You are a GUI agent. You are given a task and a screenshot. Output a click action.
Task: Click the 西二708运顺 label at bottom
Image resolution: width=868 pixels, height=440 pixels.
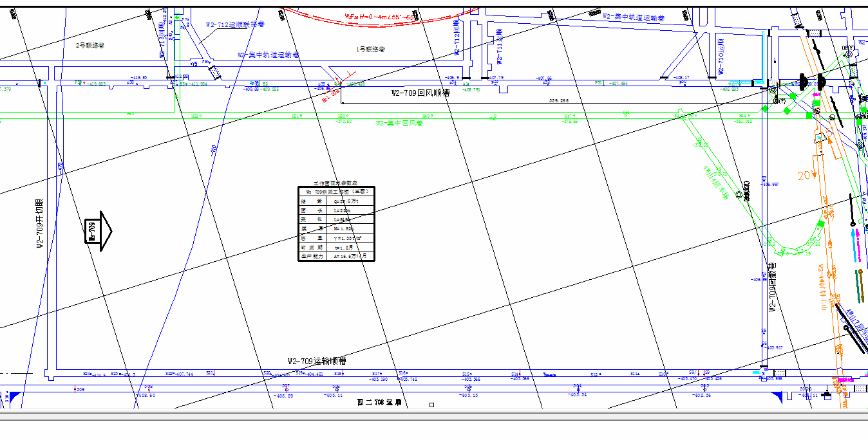(379, 402)
